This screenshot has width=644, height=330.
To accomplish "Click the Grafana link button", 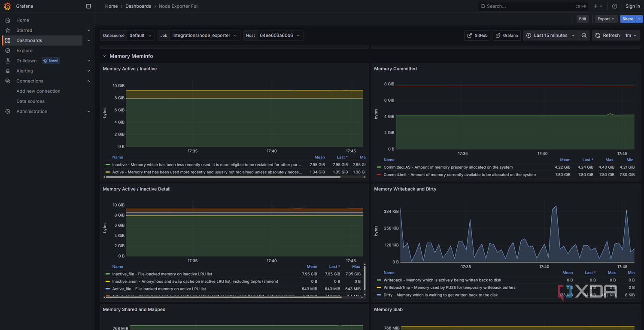I will [507, 36].
